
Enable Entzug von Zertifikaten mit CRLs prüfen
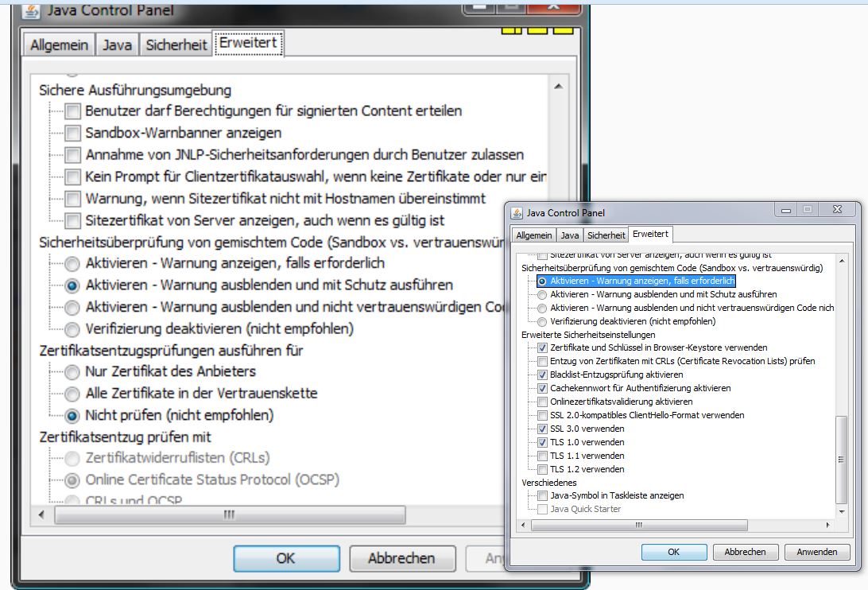pos(542,361)
